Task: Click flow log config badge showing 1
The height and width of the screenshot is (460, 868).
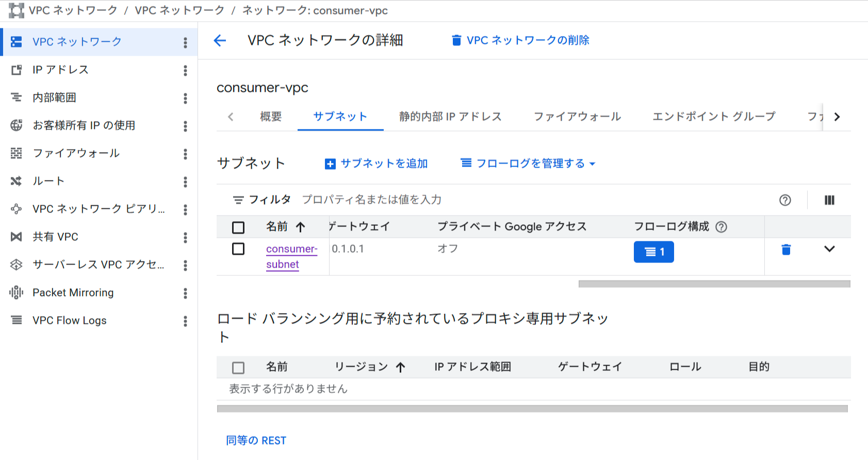Action: pyautogui.click(x=653, y=252)
